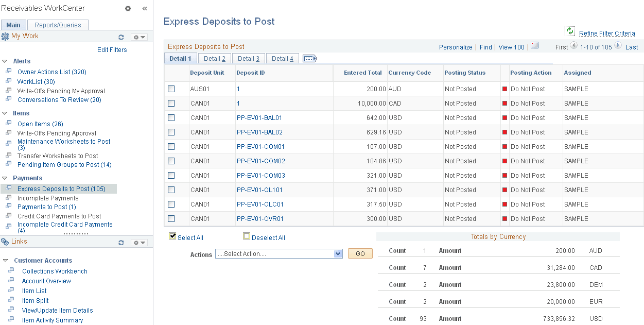Collapse the Payments section
This screenshot has width=644, height=325.
point(4,178)
